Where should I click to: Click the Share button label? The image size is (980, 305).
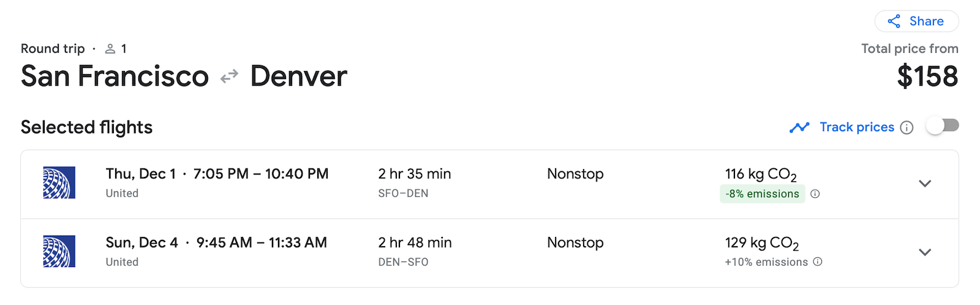(x=926, y=21)
